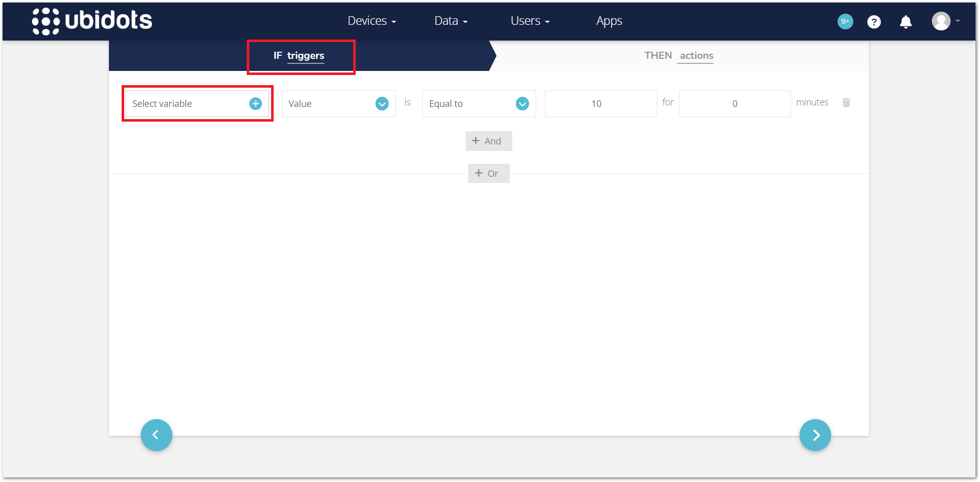Open the user avatar menu
980x482 pixels.
click(945, 21)
